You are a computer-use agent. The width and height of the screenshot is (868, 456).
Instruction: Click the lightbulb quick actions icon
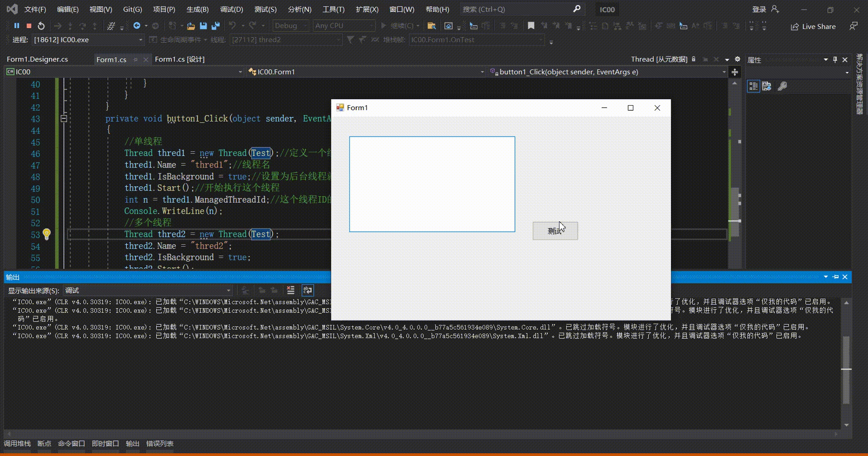click(46, 234)
